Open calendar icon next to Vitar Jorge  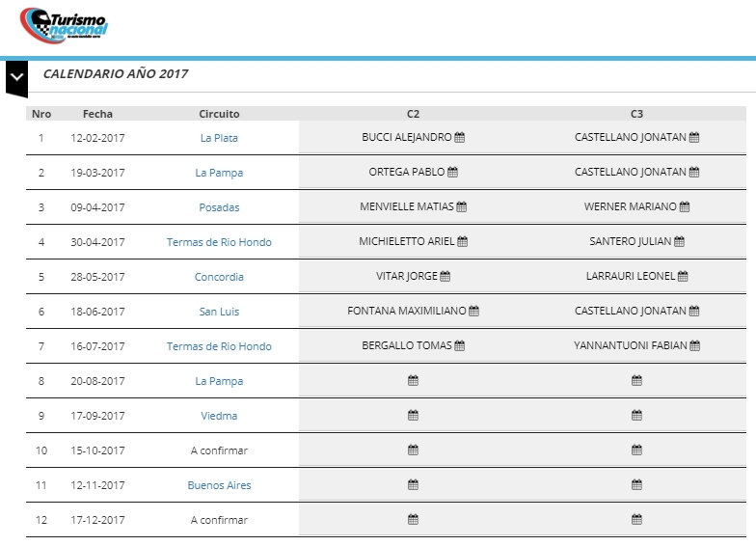click(445, 277)
